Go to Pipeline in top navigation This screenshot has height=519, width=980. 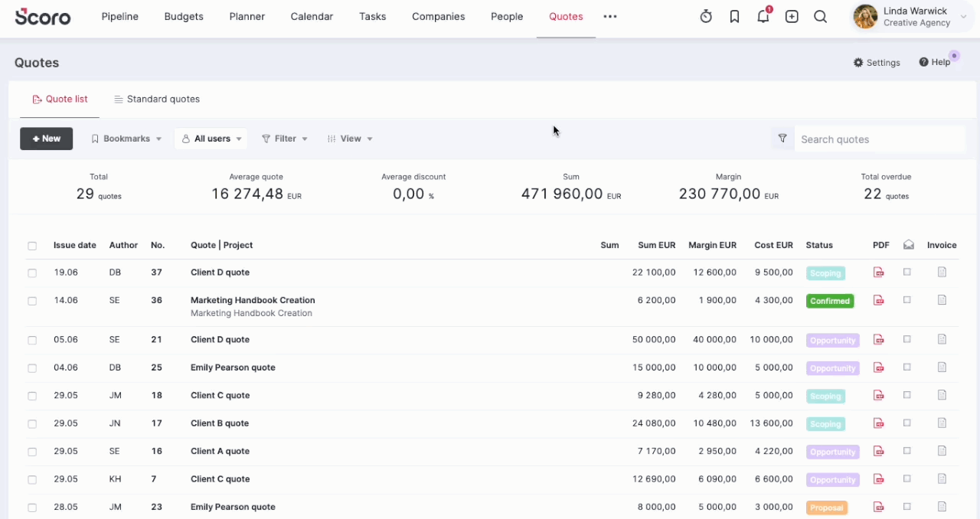pos(120,16)
